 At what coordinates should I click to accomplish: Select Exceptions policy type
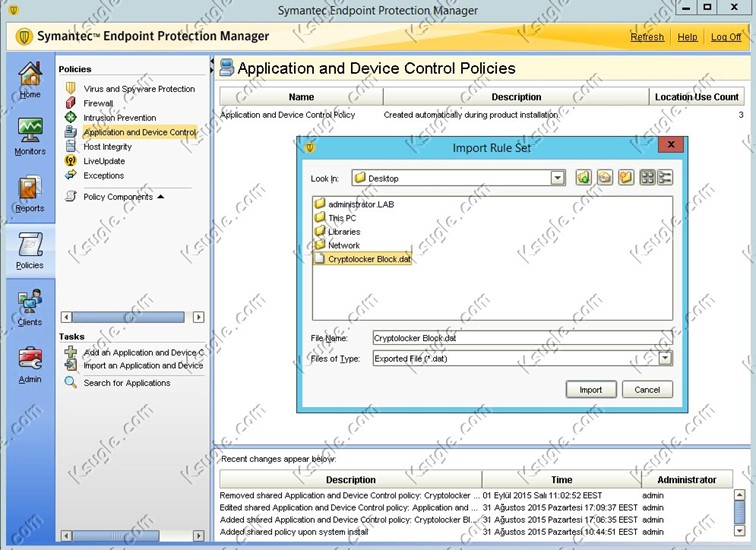pos(103,175)
